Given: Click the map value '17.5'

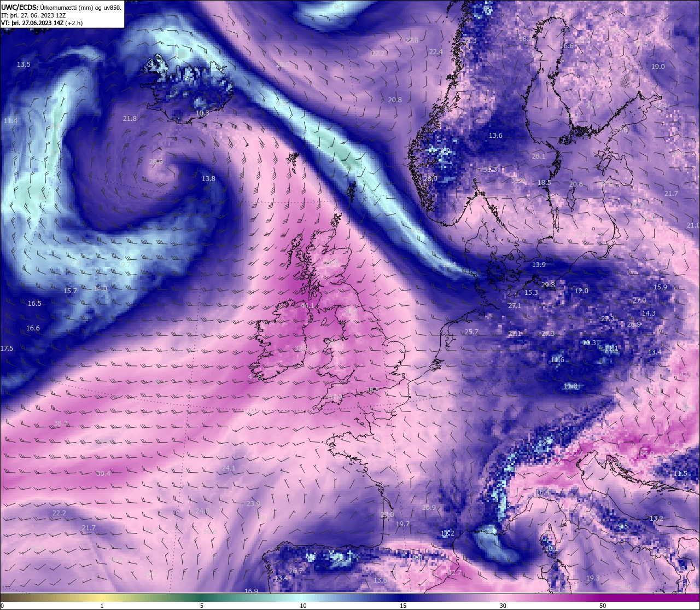Looking at the screenshot, I should coord(7,348).
